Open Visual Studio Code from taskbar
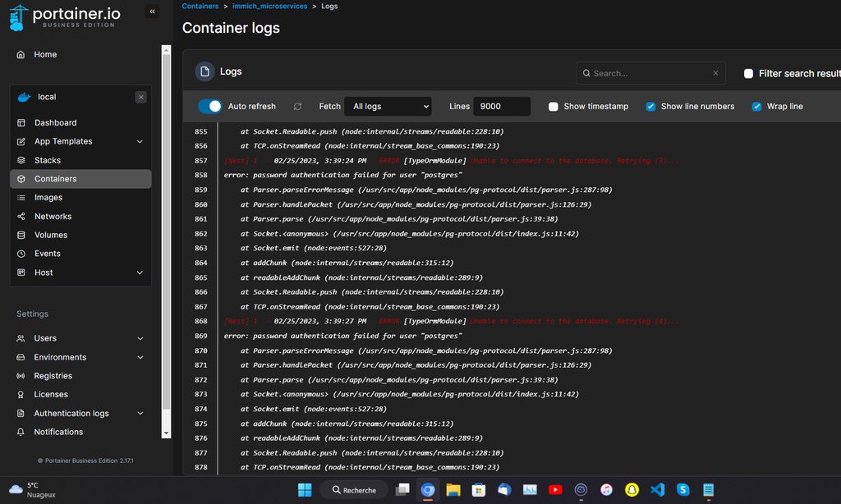Screen dimensions: 841x504 click(657, 490)
